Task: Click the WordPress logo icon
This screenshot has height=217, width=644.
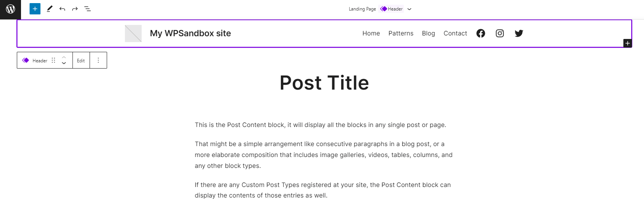Action: pyautogui.click(x=11, y=9)
